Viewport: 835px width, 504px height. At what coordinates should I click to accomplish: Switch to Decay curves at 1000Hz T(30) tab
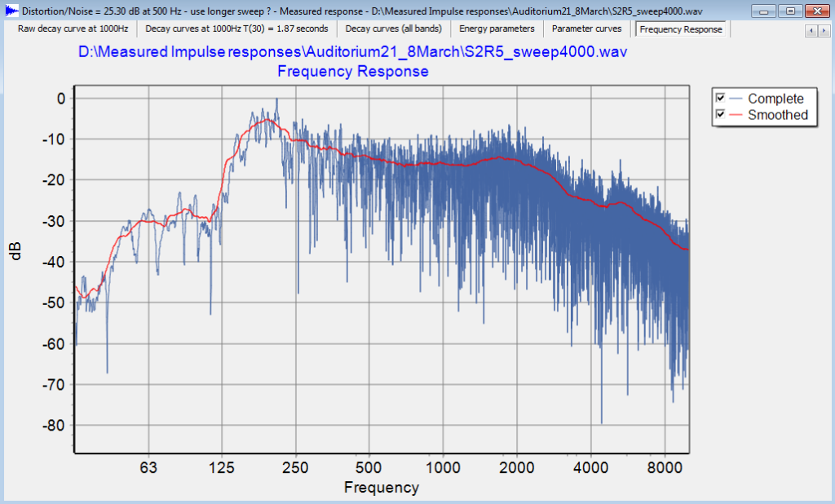236,29
